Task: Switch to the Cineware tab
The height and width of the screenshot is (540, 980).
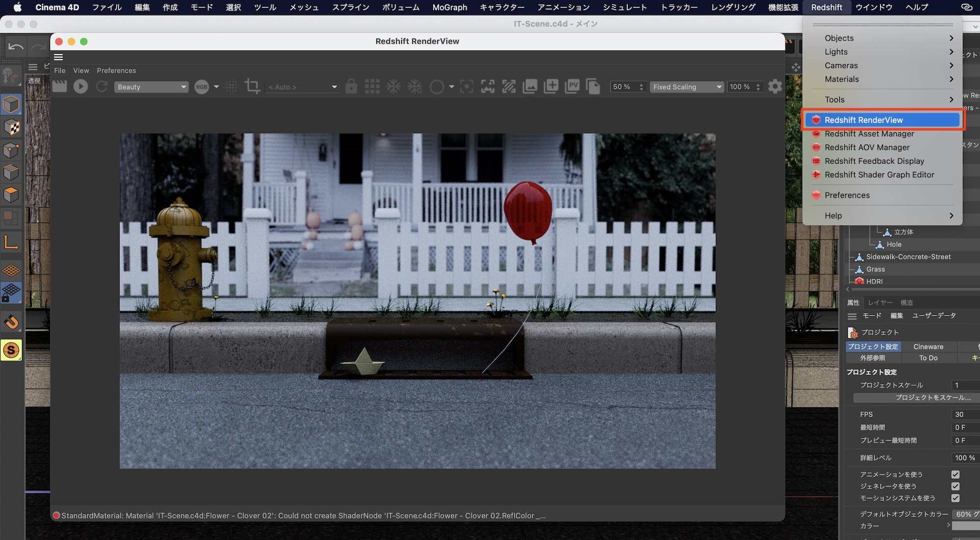Action: tap(928, 346)
